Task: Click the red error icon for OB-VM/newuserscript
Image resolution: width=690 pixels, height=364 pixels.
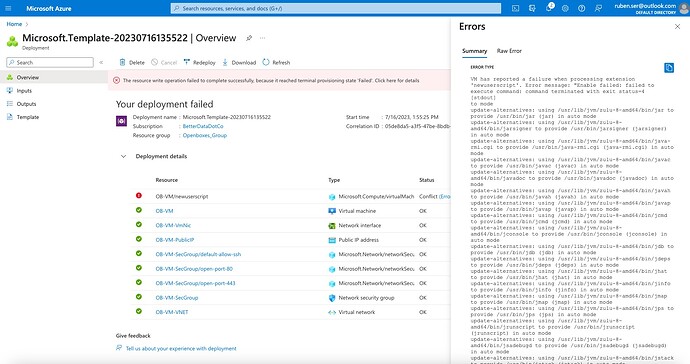Action: (139, 195)
